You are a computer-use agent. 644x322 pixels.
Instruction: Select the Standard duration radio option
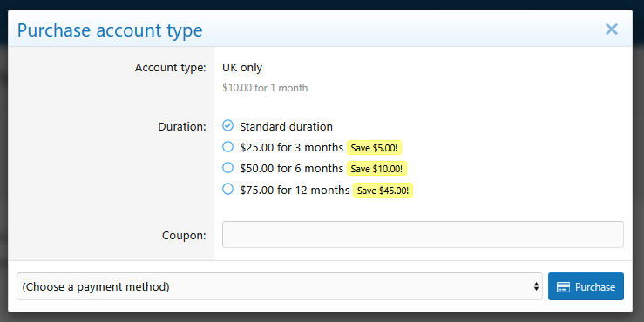click(x=228, y=125)
